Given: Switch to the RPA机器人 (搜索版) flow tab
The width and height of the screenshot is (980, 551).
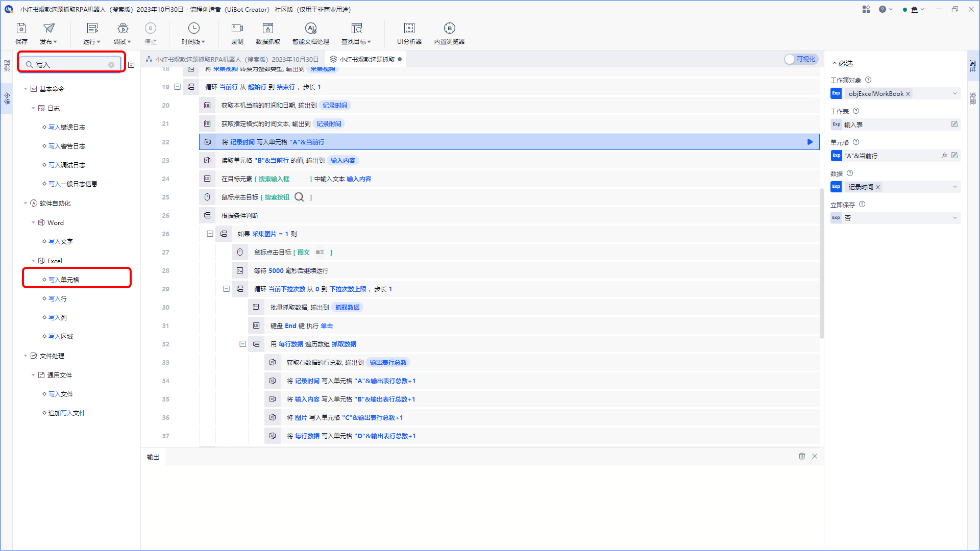Looking at the screenshot, I should click(x=232, y=59).
